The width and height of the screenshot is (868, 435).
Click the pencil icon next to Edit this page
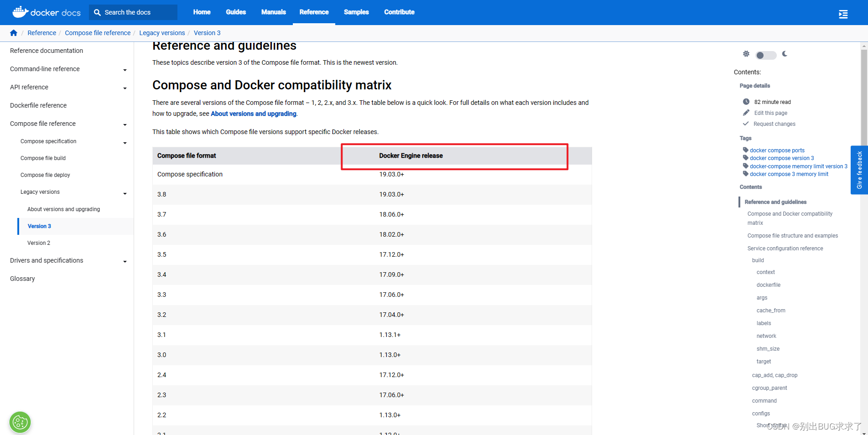coord(746,113)
